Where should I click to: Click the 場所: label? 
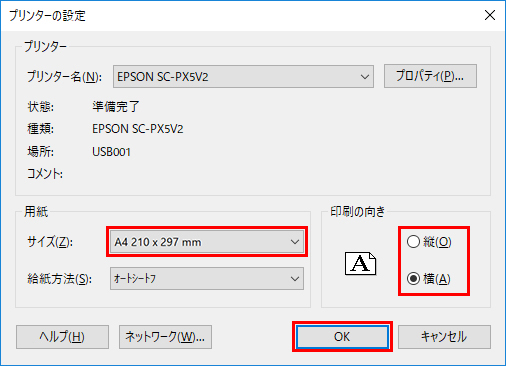(40, 152)
